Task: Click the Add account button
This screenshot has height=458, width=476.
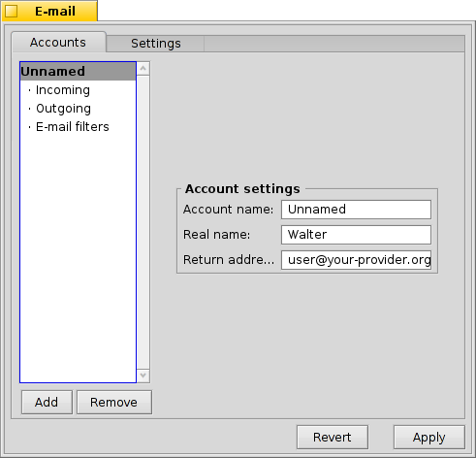Action: pos(47,403)
